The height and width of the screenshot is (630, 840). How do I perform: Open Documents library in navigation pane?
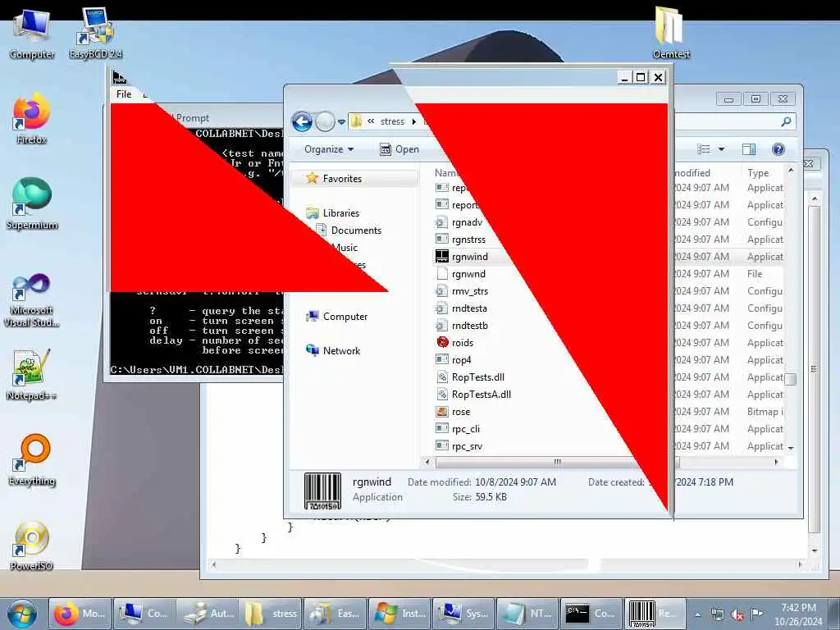click(356, 231)
